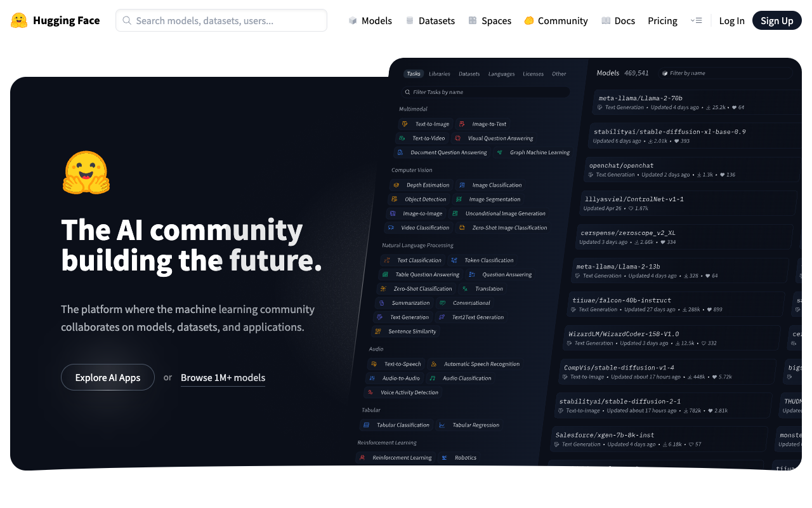Click the Hugging Face logo in the header

[55, 20]
